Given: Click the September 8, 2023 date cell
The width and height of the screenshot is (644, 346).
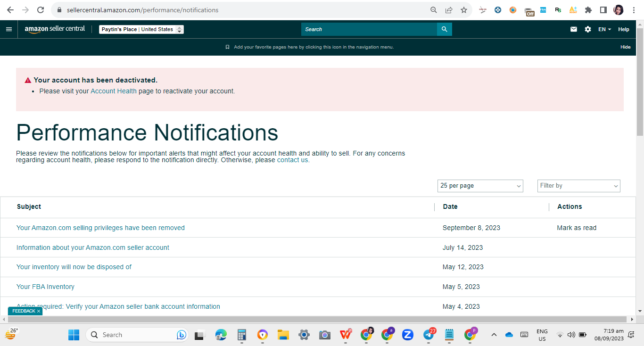Looking at the screenshot, I should click(x=471, y=228).
